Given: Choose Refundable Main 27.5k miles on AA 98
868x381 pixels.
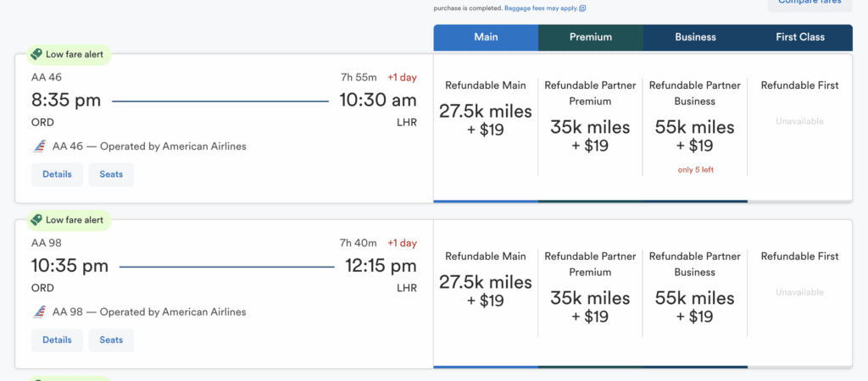Looking at the screenshot, I should coord(486,293).
